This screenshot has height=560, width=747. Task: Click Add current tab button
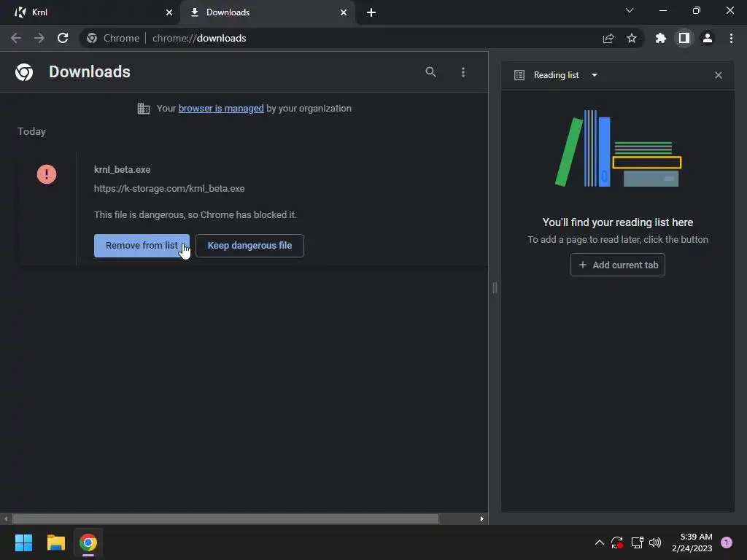coord(617,265)
